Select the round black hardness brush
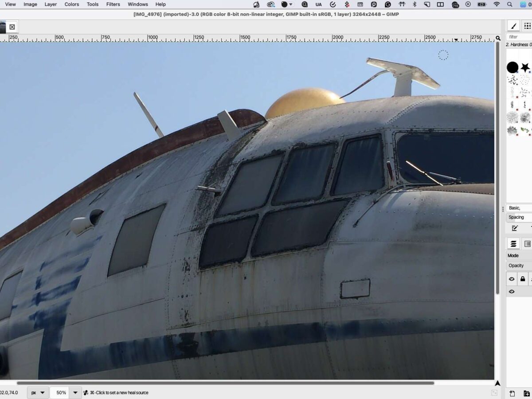The height and width of the screenshot is (399, 532). pyautogui.click(x=512, y=67)
